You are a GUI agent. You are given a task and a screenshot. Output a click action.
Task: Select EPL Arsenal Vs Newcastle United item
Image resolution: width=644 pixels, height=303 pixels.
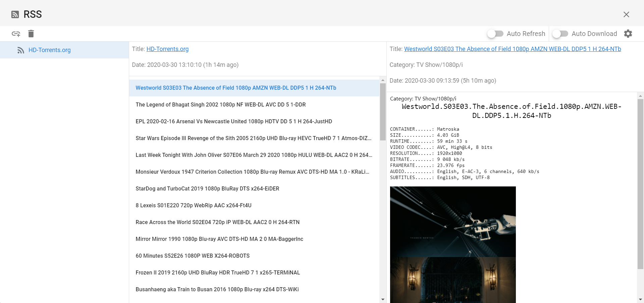tap(254, 122)
